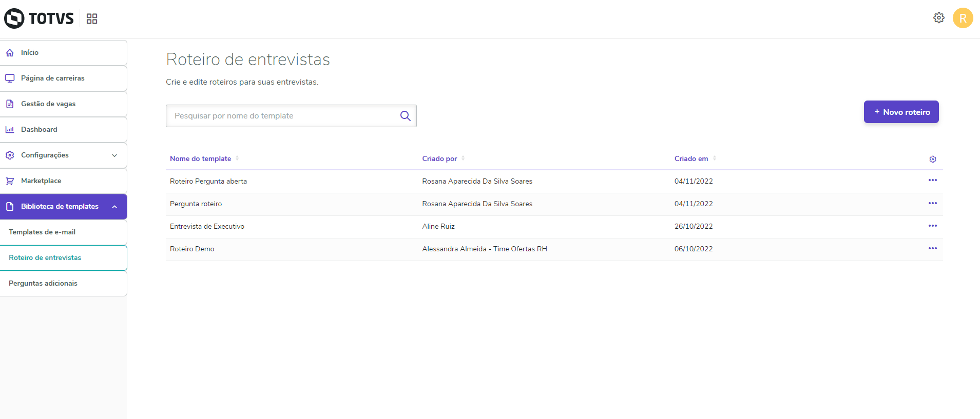Click the search magnifier icon
This screenshot has height=419, width=980.
(406, 116)
